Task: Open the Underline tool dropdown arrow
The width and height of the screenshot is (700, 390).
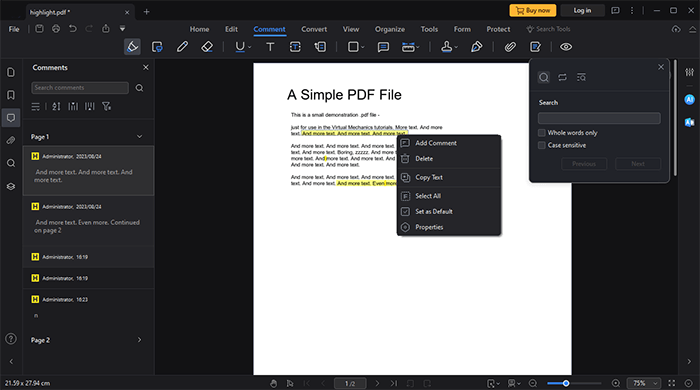Action: tap(250, 47)
